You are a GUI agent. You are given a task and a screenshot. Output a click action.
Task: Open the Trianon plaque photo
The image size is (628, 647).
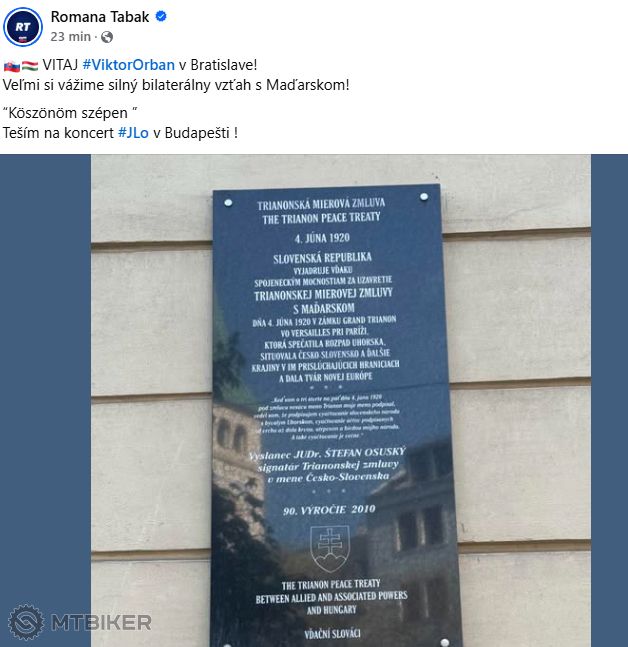(x=341, y=400)
